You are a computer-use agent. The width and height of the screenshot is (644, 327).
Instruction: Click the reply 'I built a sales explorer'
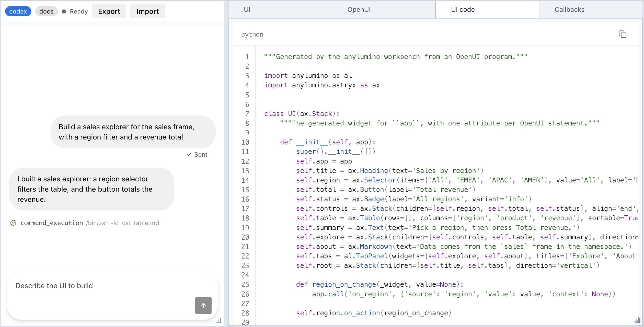pyautogui.click(x=91, y=189)
